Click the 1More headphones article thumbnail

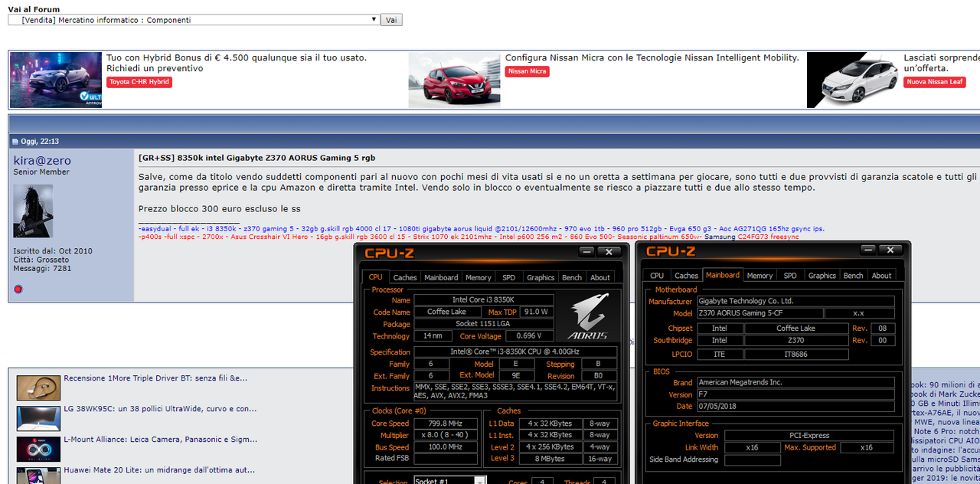(38, 388)
